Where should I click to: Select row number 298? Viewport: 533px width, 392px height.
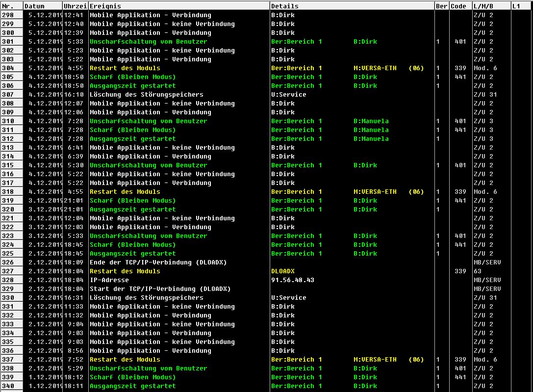[x=11, y=15]
